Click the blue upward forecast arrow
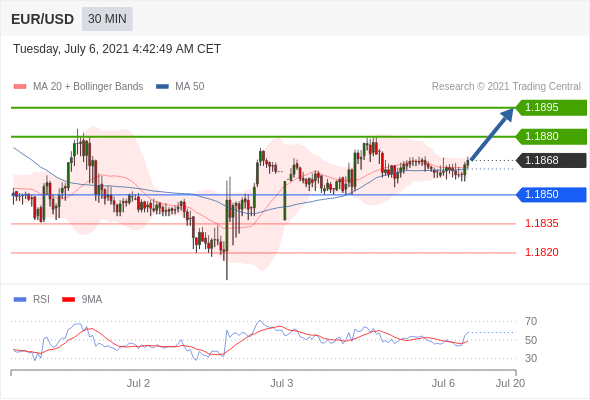This screenshot has width=590, height=400. pos(492,134)
